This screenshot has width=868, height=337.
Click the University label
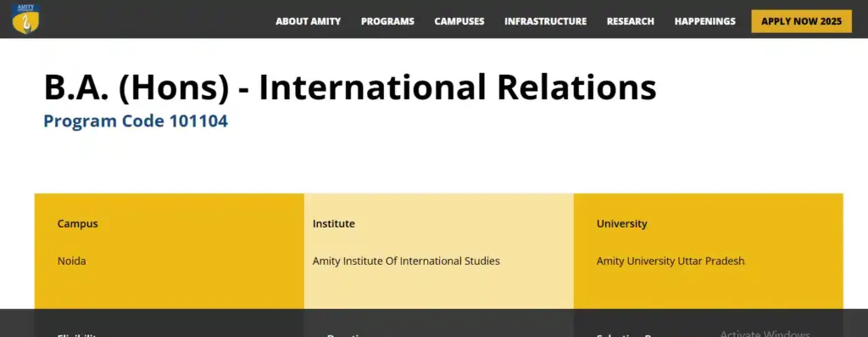click(621, 223)
